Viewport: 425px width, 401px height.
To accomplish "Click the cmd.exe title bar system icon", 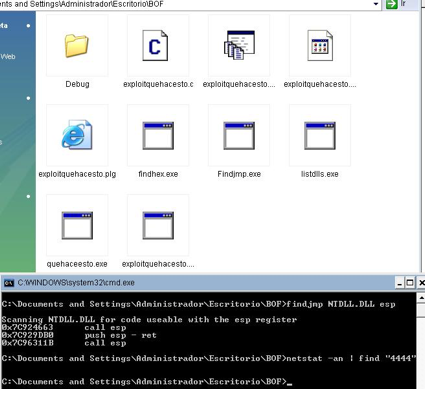I will coord(9,283).
